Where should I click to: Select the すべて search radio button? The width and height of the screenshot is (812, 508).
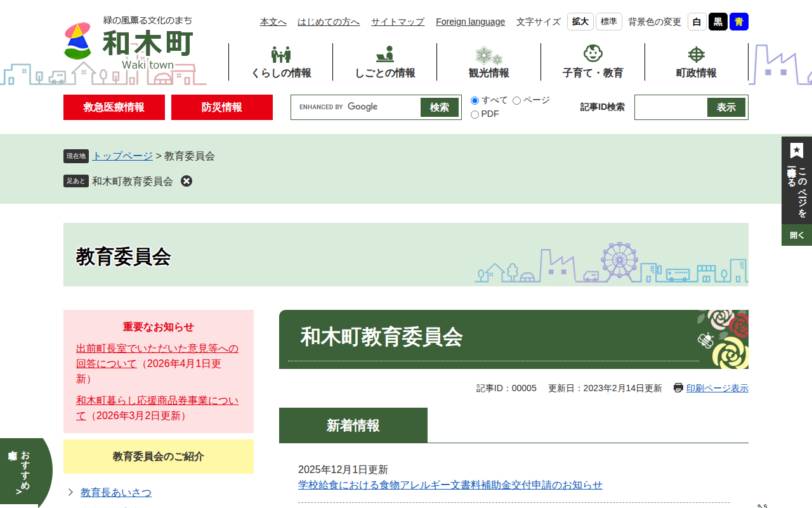click(475, 101)
